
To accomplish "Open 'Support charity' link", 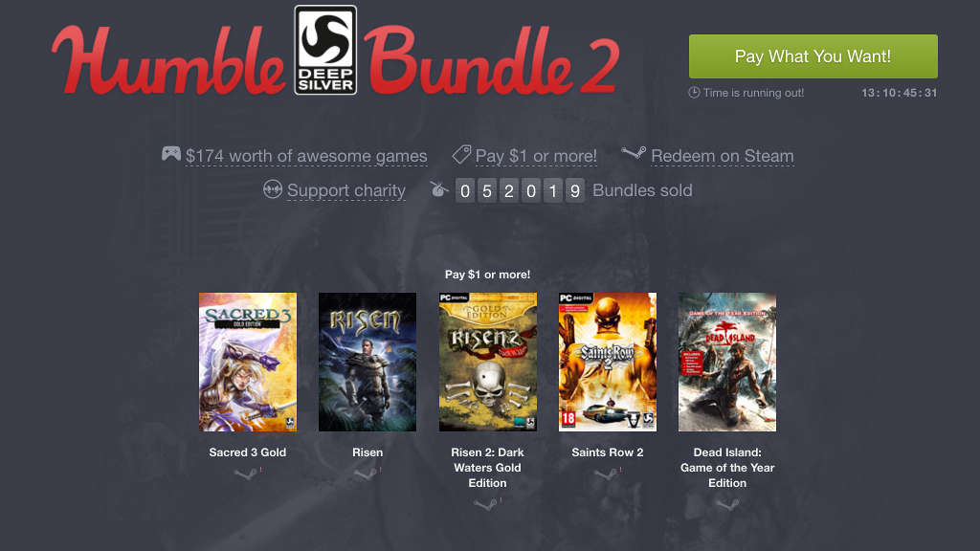I will pos(346,190).
